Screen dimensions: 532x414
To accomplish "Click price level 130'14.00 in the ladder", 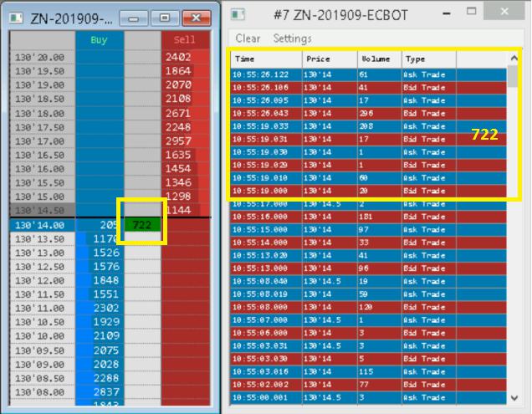I will (x=42, y=225).
